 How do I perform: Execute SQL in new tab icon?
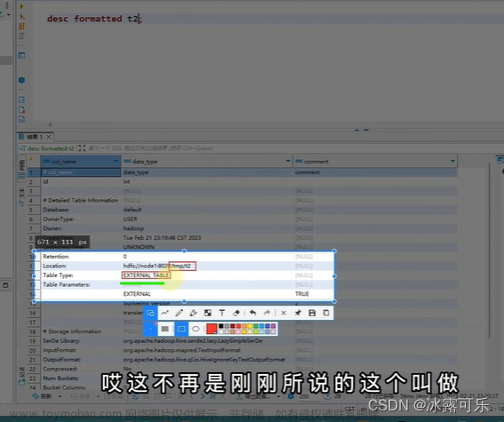tap(22, 16)
